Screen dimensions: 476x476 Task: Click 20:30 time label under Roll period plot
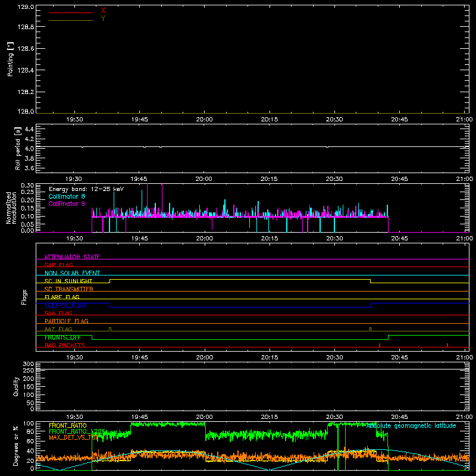pyautogui.click(x=334, y=179)
